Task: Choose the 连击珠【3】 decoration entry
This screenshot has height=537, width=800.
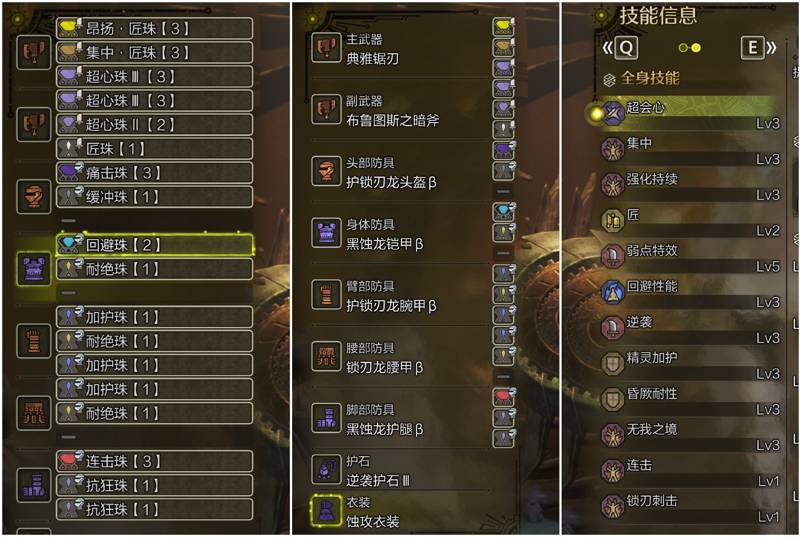Action: click(x=155, y=461)
